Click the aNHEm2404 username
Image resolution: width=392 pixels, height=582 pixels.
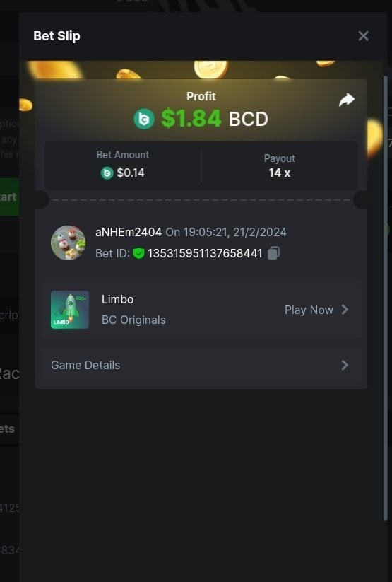point(129,233)
